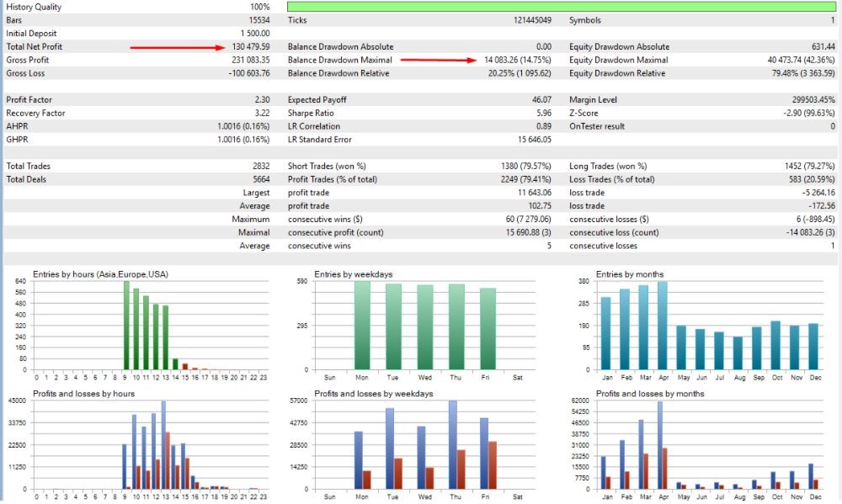Select the "Profits and losses by hours" chart title
Image resolution: width=842 pixels, height=504 pixels.
(83, 394)
